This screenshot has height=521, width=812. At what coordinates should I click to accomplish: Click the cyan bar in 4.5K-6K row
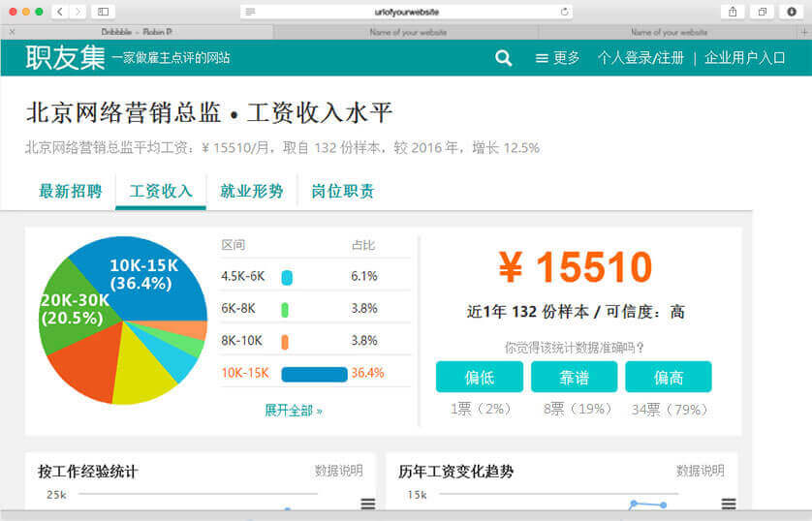287,277
